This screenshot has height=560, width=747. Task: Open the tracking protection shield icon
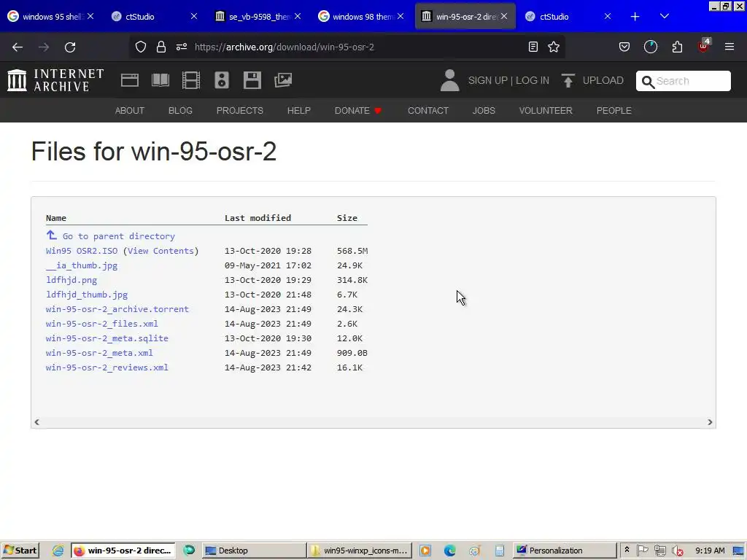click(x=141, y=47)
